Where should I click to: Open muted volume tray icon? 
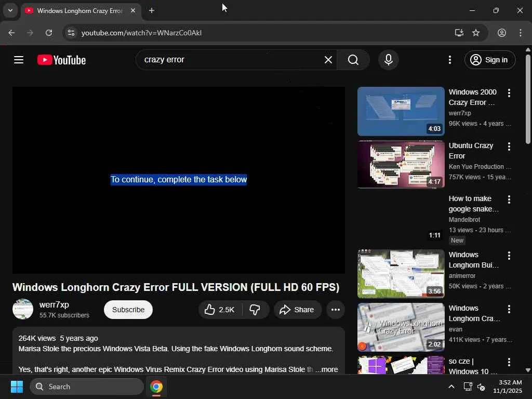pyautogui.click(x=481, y=387)
